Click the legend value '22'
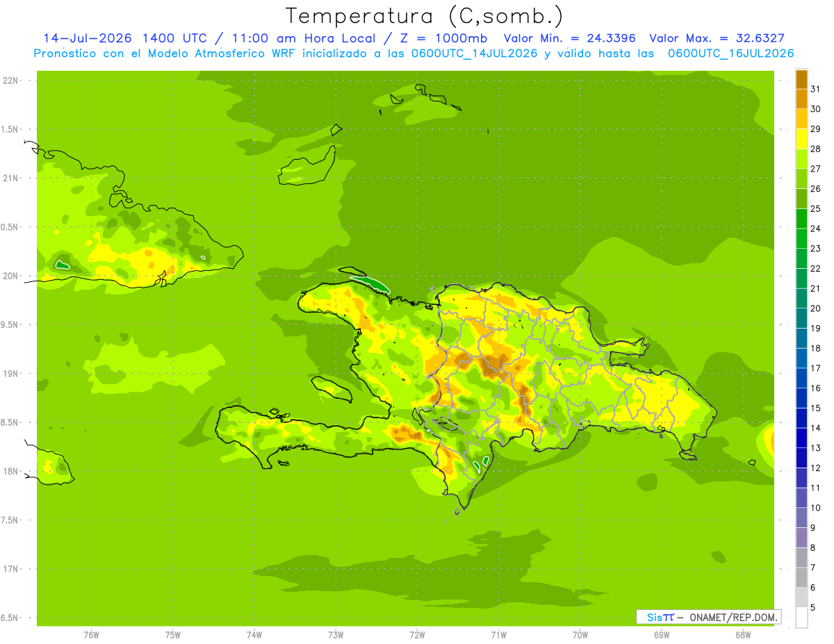This screenshot has height=644, width=834. [815, 268]
